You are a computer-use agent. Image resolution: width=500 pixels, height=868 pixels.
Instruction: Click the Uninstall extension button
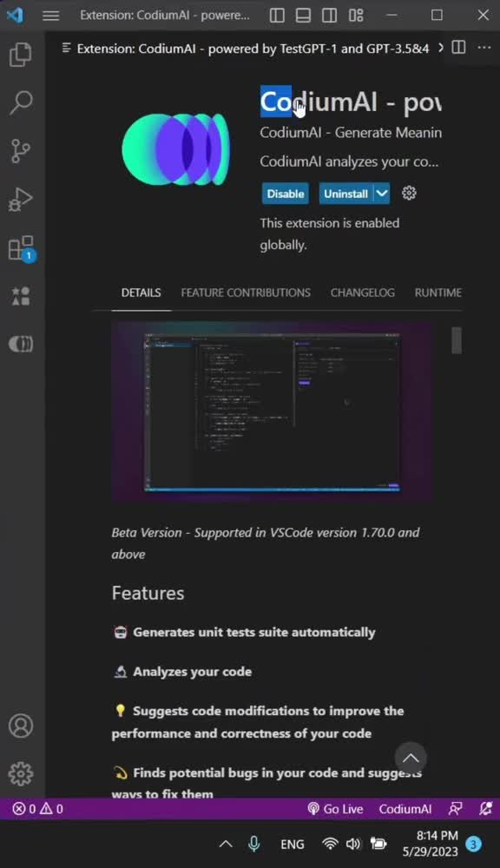coord(346,194)
